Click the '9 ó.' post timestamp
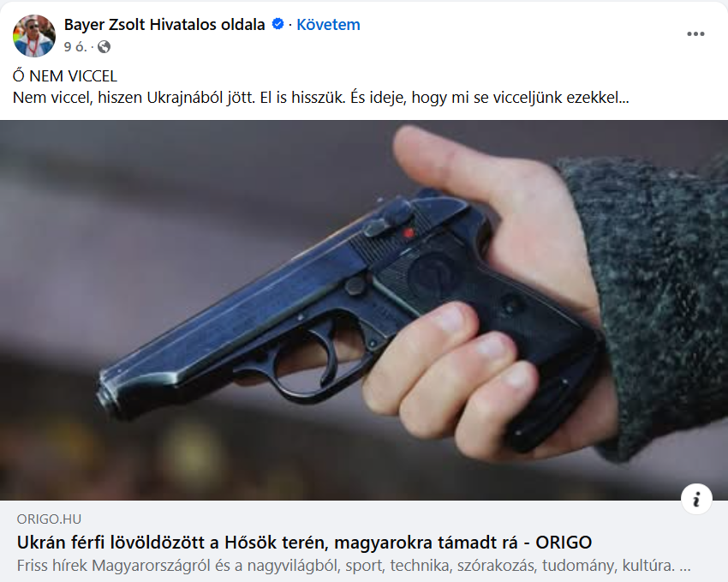This screenshot has width=728, height=582. coord(75,47)
